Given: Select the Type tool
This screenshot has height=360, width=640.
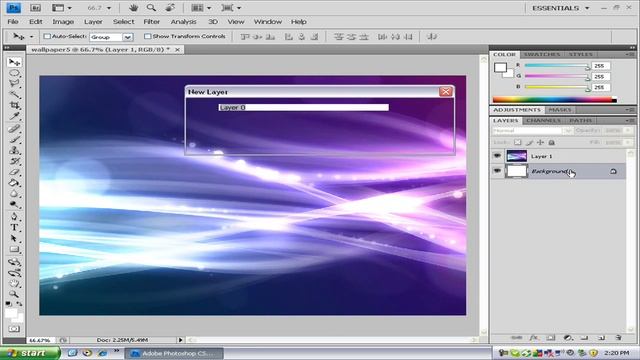Looking at the screenshot, I should coord(14,227).
